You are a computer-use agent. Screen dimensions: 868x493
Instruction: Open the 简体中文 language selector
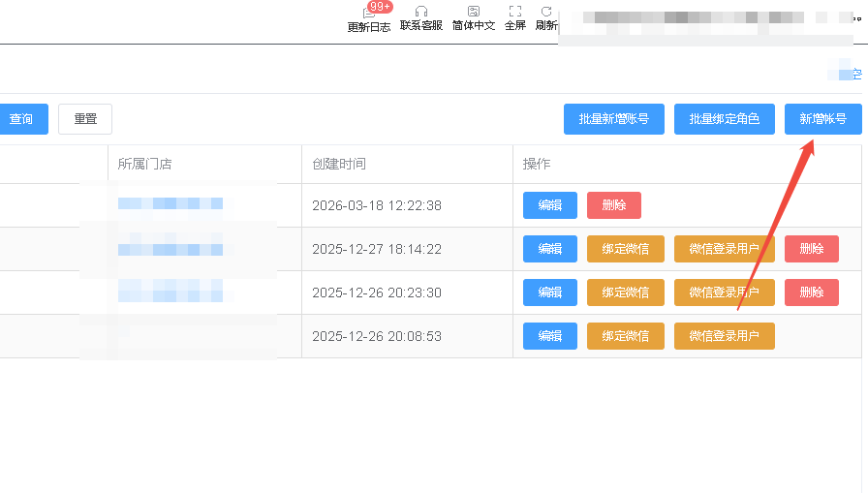point(474,12)
